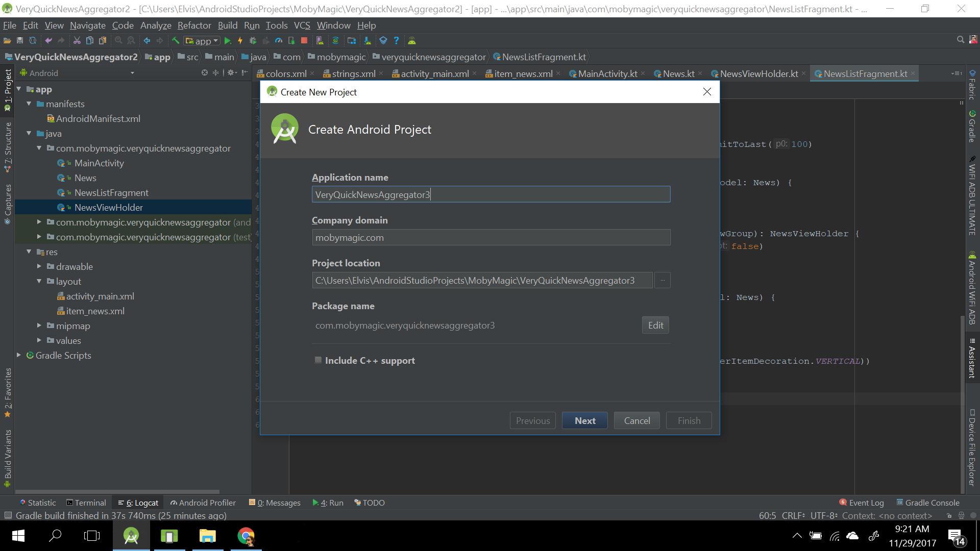The height and width of the screenshot is (551, 980).
Task: Click the browse button beside Project location
Action: click(x=663, y=280)
